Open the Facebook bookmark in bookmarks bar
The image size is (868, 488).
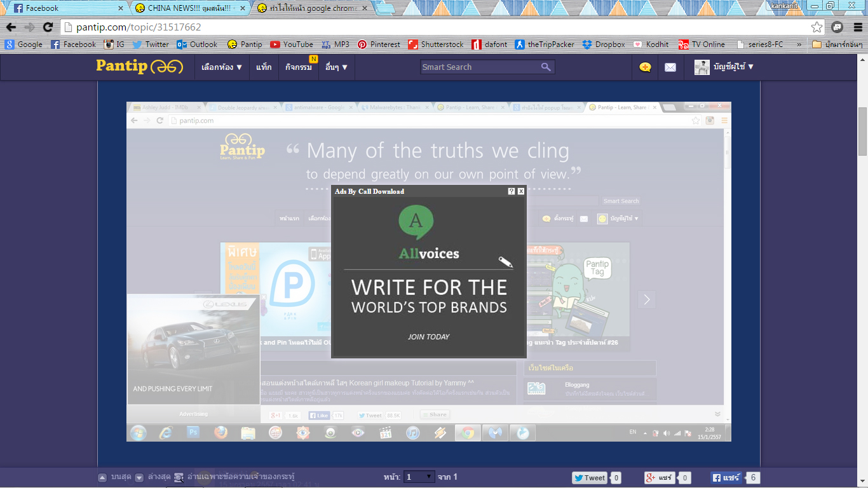[73, 44]
